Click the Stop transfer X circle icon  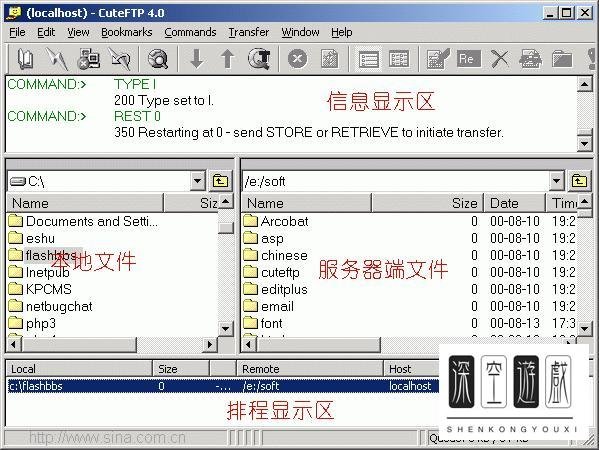[297, 59]
